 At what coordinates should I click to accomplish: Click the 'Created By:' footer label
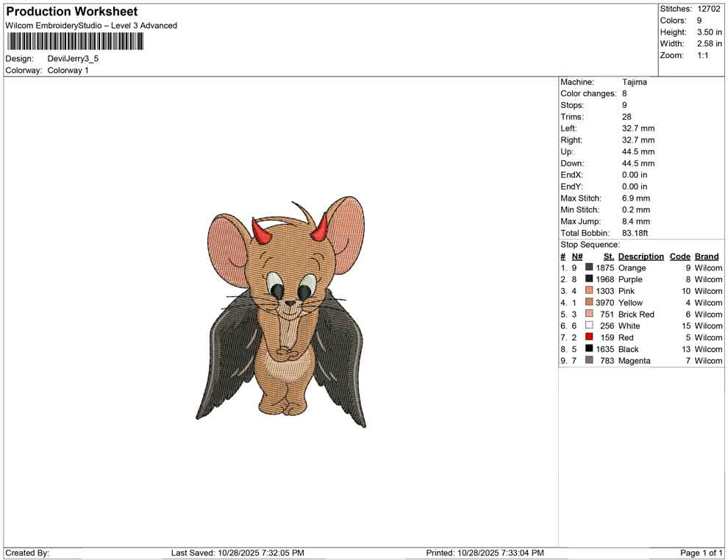point(27,553)
